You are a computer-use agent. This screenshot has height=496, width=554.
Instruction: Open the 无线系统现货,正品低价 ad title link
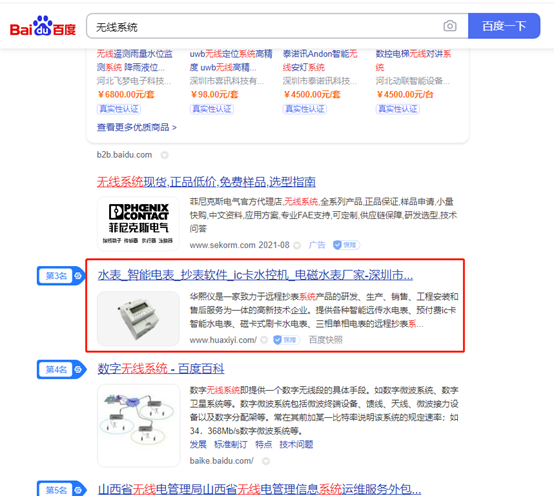[x=206, y=182]
